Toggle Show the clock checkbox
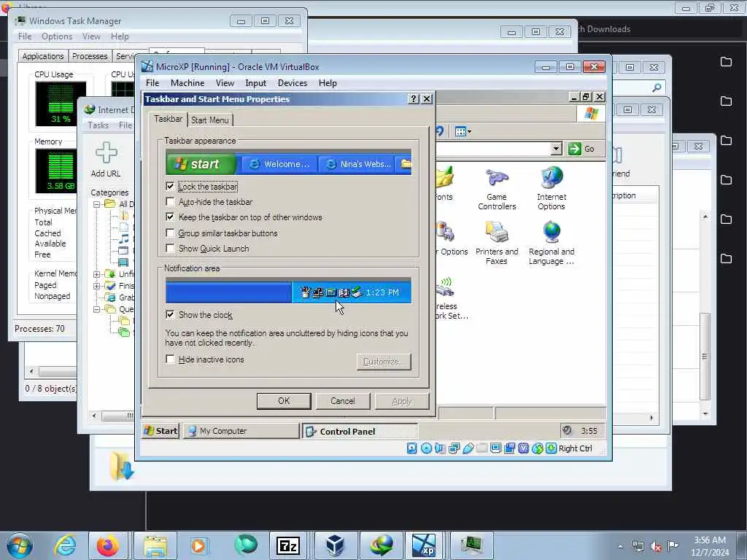This screenshot has height=560, width=747. click(x=170, y=314)
